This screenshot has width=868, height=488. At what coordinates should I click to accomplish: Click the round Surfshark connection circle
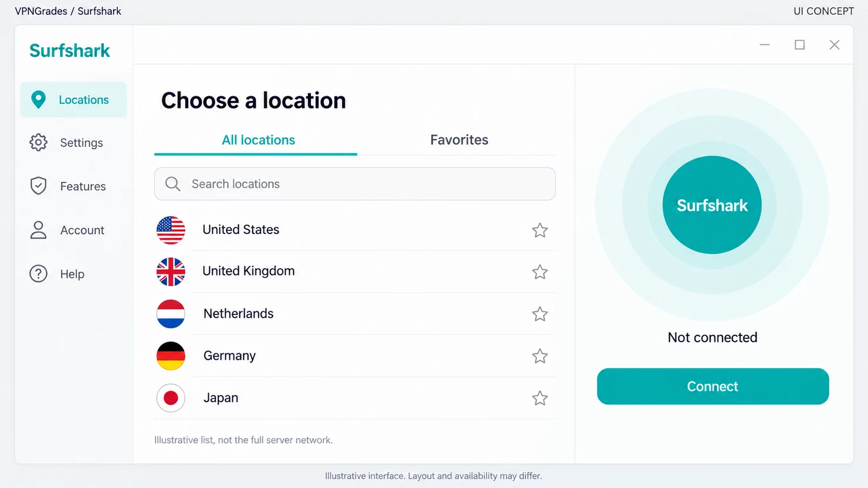tap(712, 205)
